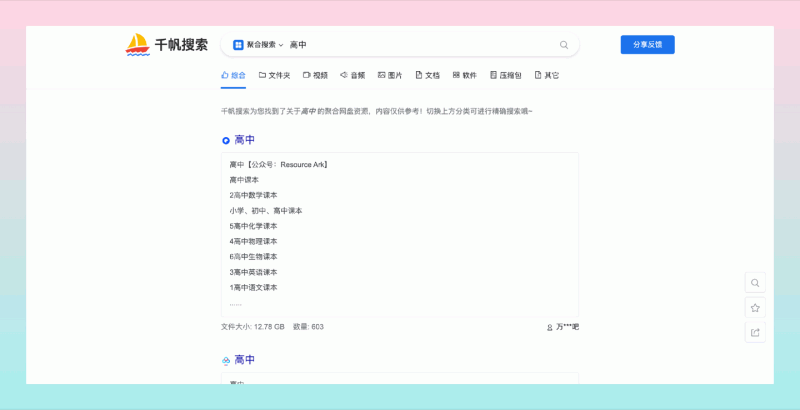Click the 小学、初中、高中课本 entry

(265, 211)
